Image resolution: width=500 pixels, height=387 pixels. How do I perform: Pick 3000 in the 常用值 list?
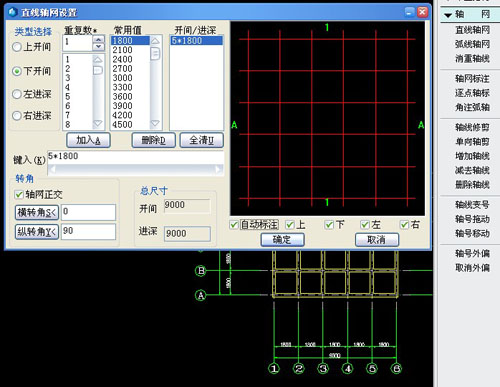(122, 78)
